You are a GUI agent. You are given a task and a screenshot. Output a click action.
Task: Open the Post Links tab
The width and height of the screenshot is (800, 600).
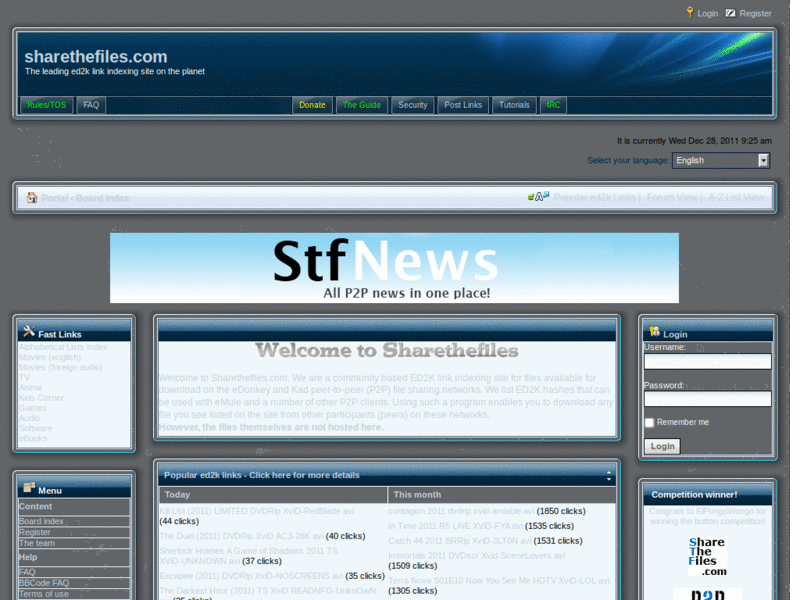click(x=463, y=105)
